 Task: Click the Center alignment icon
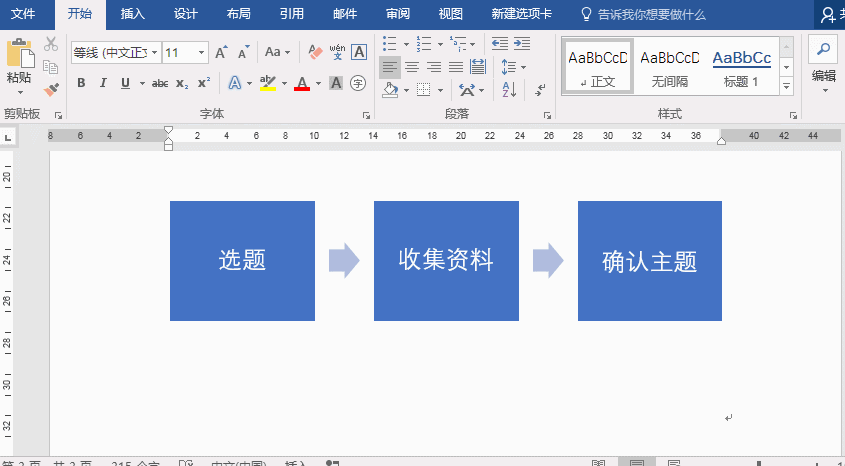point(412,67)
